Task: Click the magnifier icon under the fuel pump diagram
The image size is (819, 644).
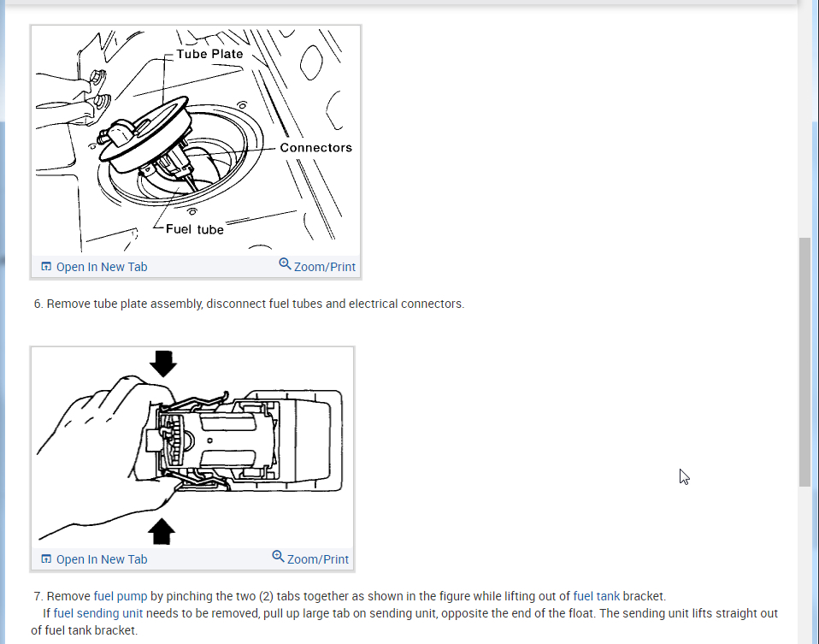Action: click(278, 556)
